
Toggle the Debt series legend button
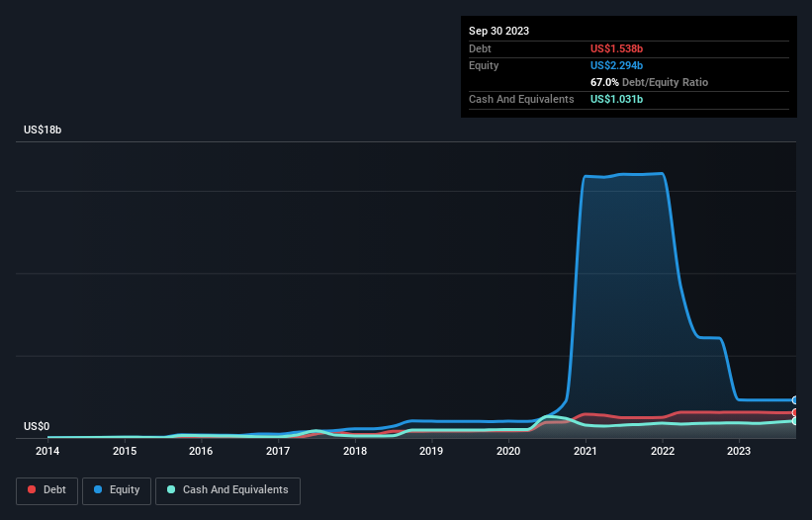click(46, 490)
